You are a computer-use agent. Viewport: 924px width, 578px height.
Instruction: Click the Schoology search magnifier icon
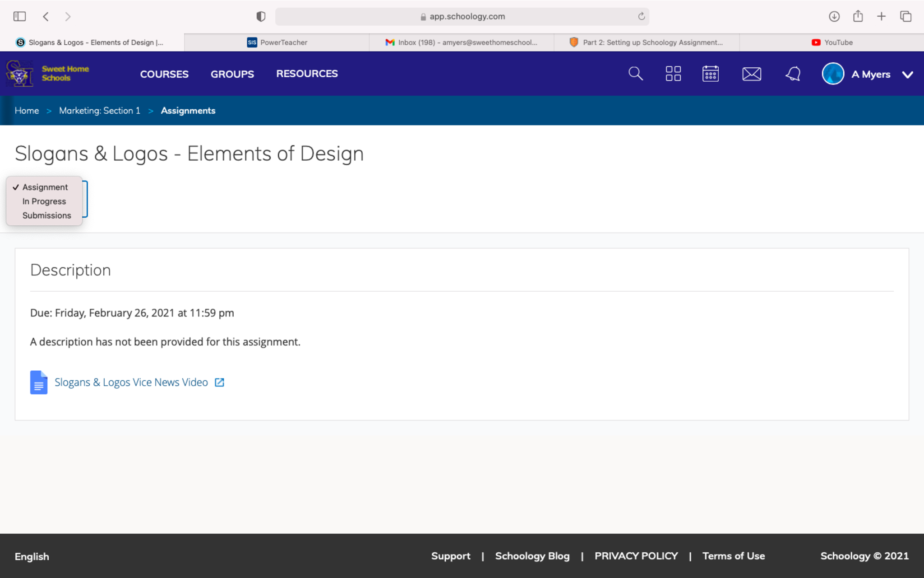point(635,74)
